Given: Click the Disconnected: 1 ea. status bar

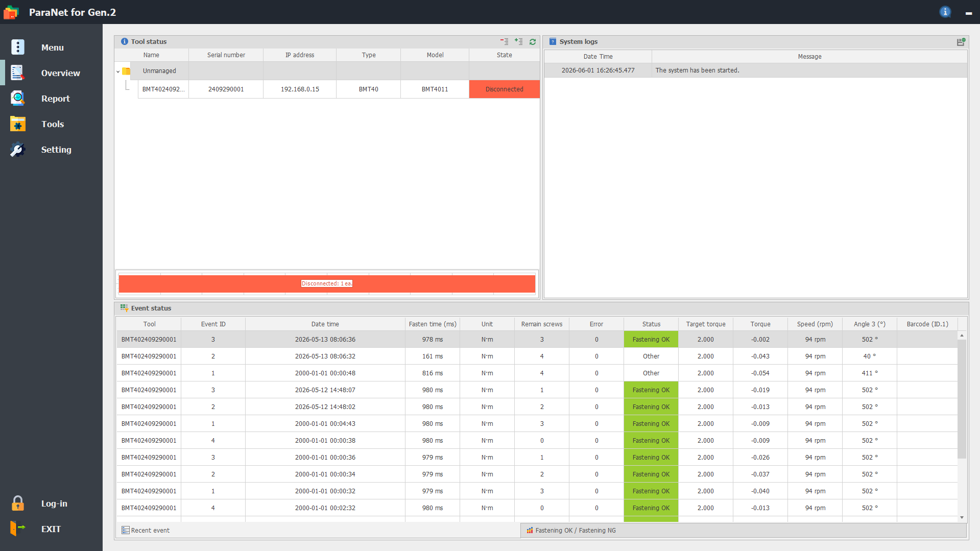Looking at the screenshot, I should point(327,284).
